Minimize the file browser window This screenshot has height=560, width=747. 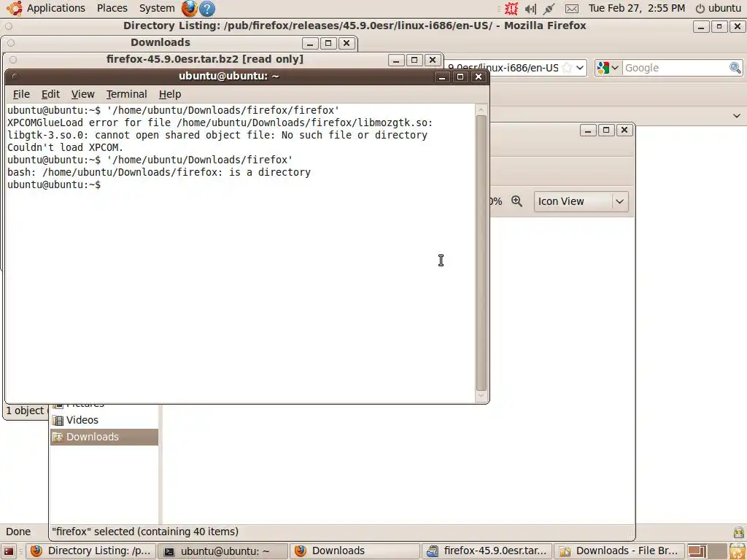tap(588, 130)
